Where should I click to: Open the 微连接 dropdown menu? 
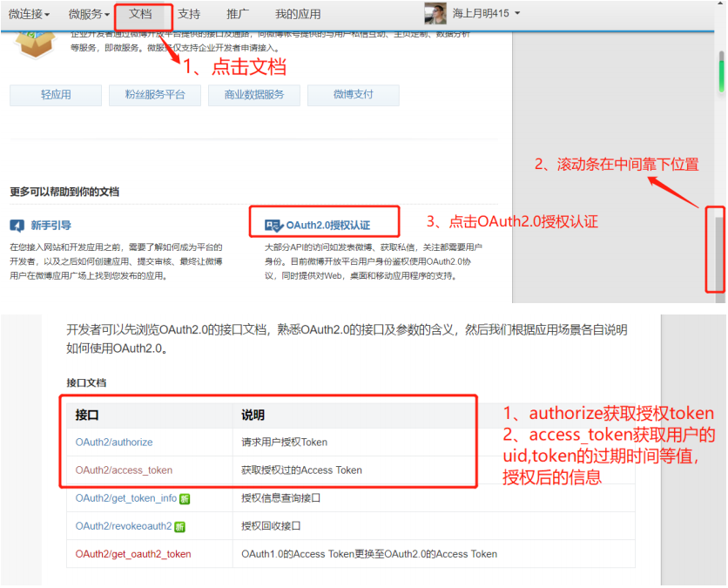[x=29, y=15]
